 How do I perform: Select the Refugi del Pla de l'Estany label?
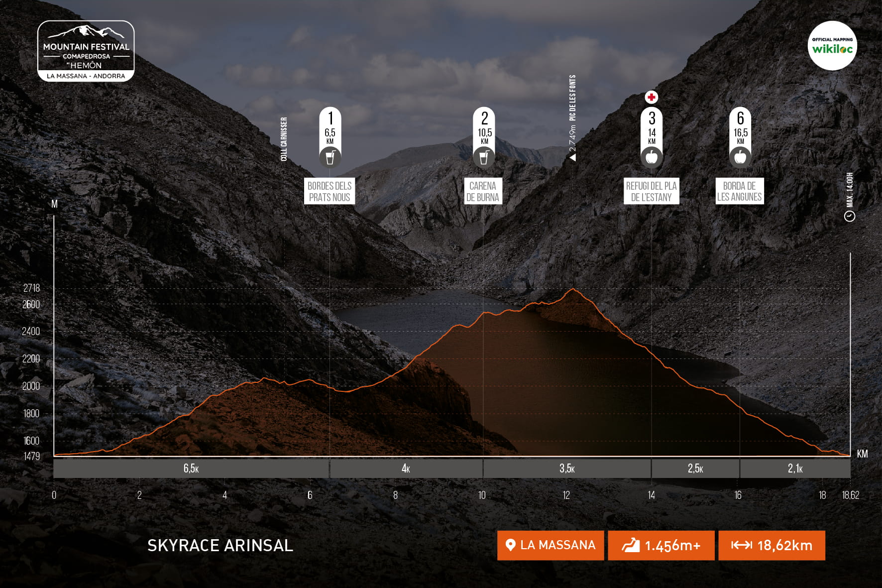651,191
